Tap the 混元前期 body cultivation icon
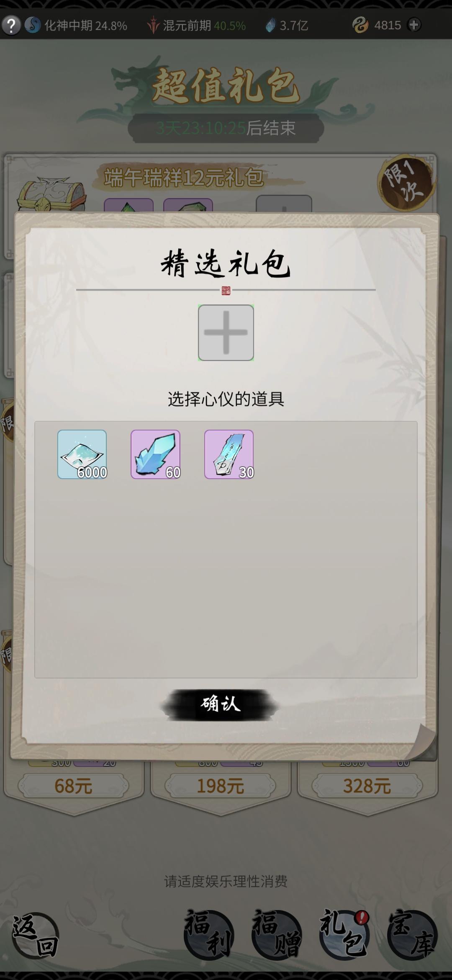The height and width of the screenshot is (980, 452). click(x=153, y=26)
